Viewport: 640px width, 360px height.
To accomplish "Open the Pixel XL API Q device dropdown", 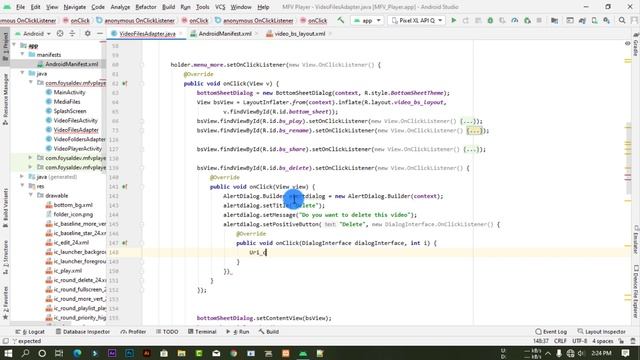I will (416, 20).
